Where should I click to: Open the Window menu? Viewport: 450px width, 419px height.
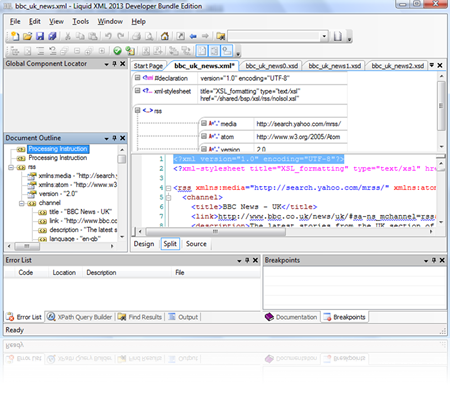click(110, 22)
